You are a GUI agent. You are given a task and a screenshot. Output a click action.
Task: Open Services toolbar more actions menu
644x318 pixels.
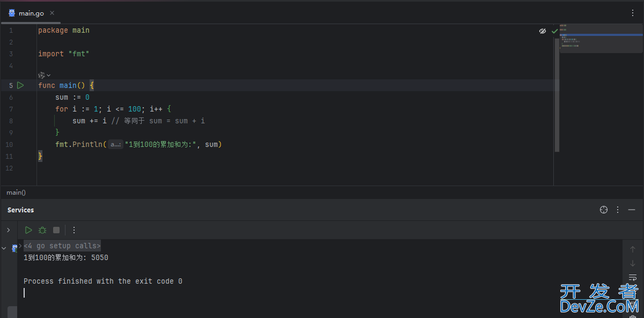pos(74,230)
